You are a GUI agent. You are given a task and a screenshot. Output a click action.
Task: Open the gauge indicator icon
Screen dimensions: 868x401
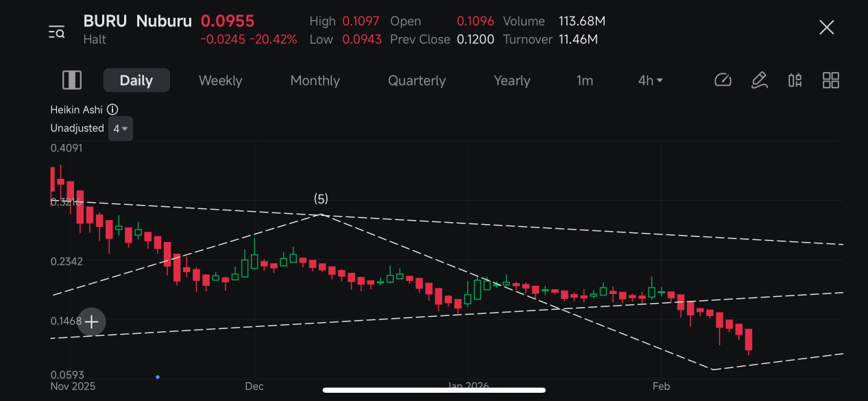click(723, 80)
